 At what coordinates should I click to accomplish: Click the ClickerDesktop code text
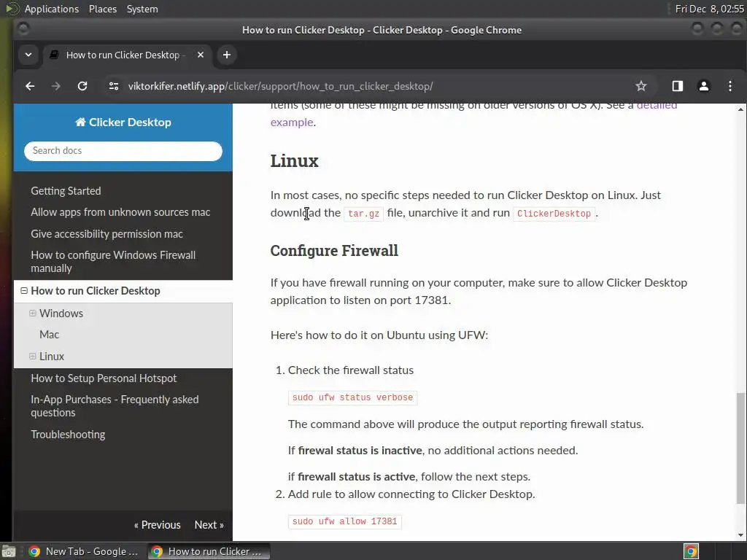[x=554, y=214]
